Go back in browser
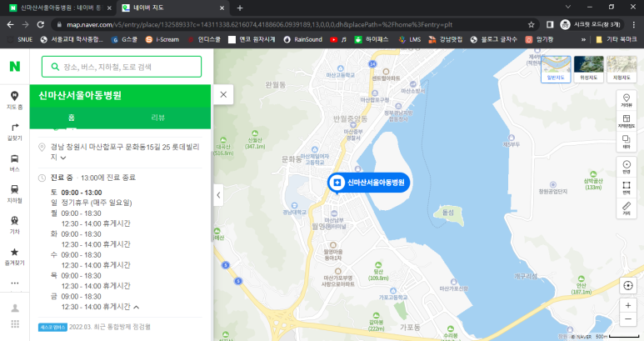Viewport: 644px width, 341px height. pos(10,25)
